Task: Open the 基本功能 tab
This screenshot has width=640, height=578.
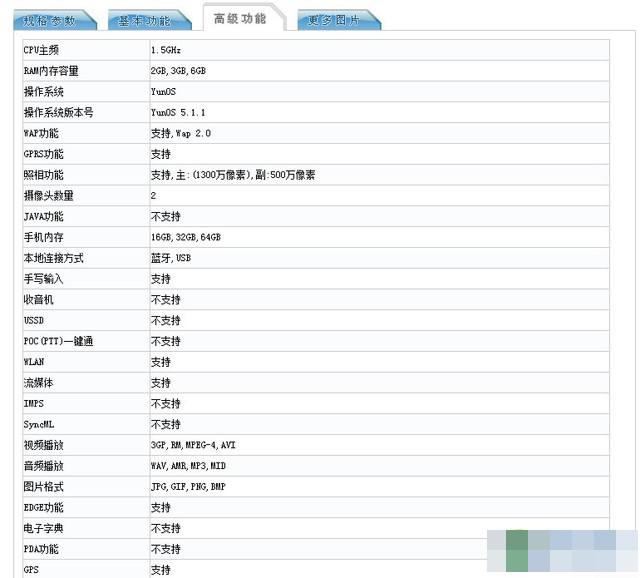Action: pos(144,20)
